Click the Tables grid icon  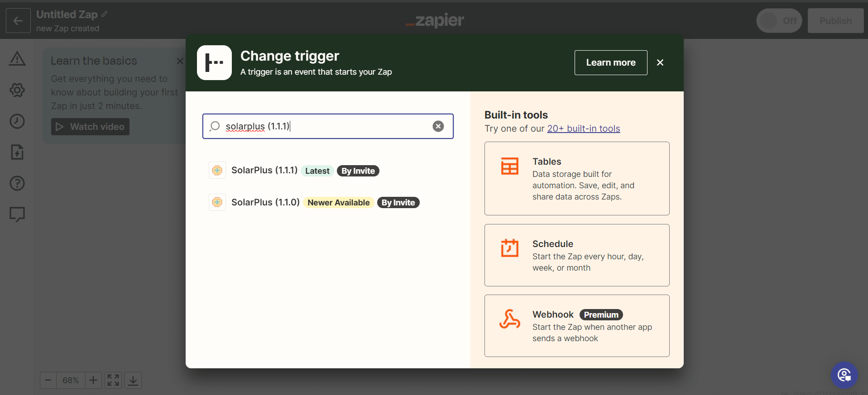click(510, 166)
